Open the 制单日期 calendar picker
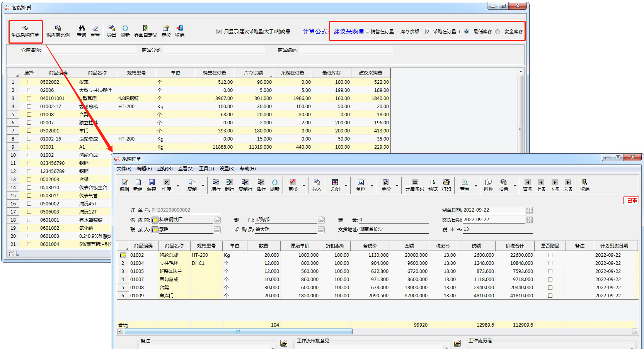The width and height of the screenshot is (644, 349). [x=529, y=210]
